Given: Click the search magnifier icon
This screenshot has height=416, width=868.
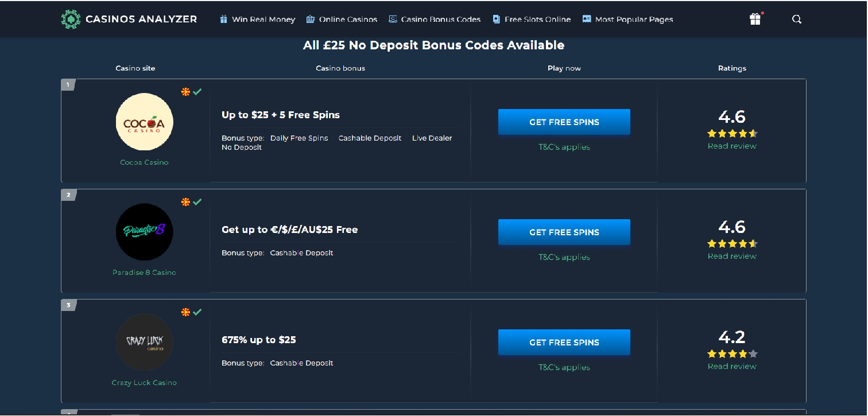Looking at the screenshot, I should pos(796,20).
